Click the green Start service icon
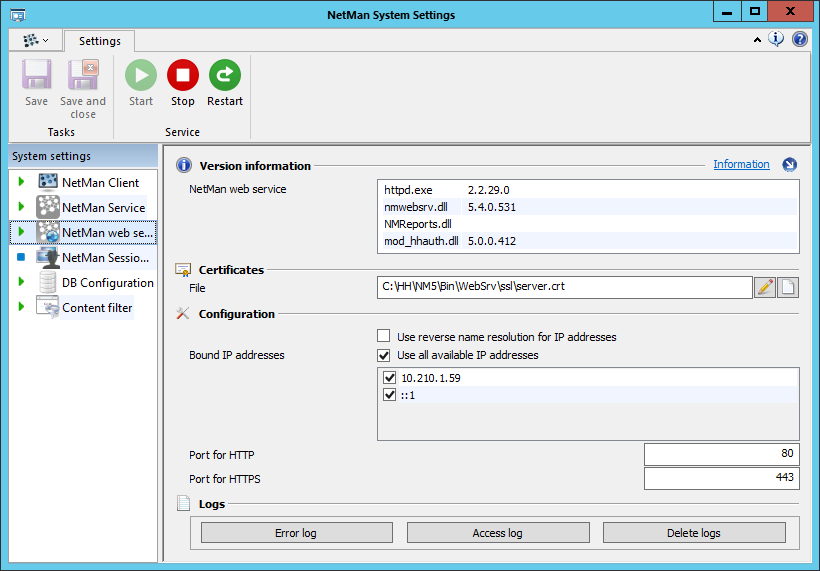This screenshot has height=571, width=820. point(141,76)
